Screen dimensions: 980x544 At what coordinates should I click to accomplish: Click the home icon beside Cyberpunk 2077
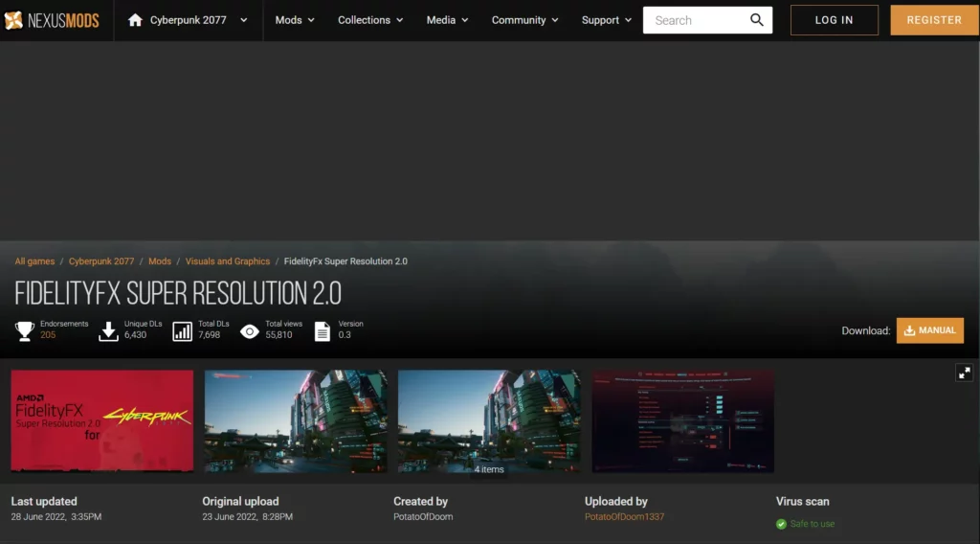click(x=135, y=20)
